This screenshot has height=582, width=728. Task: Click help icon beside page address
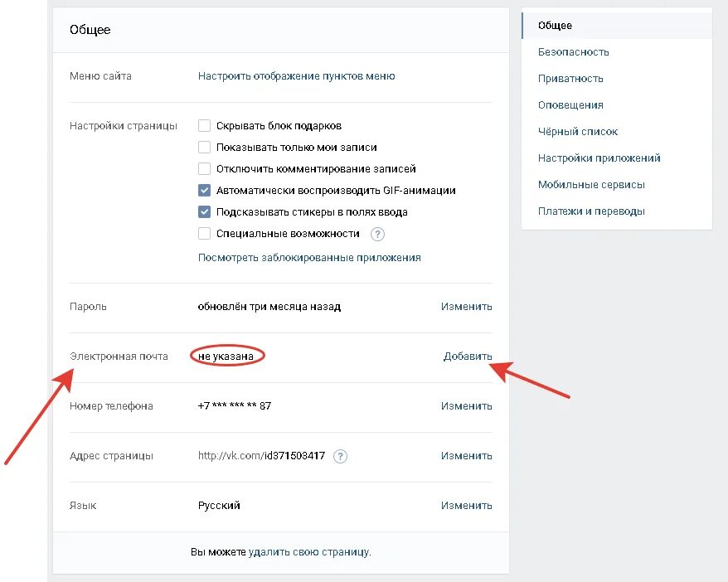tap(340, 456)
